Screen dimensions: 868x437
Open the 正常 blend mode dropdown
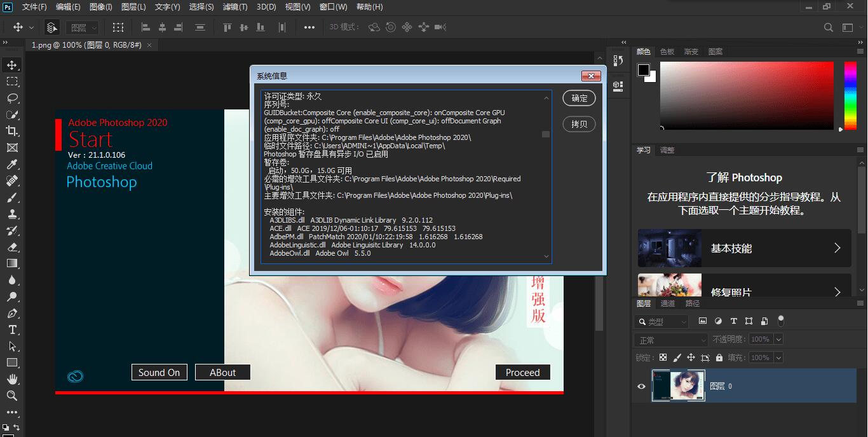(x=671, y=340)
